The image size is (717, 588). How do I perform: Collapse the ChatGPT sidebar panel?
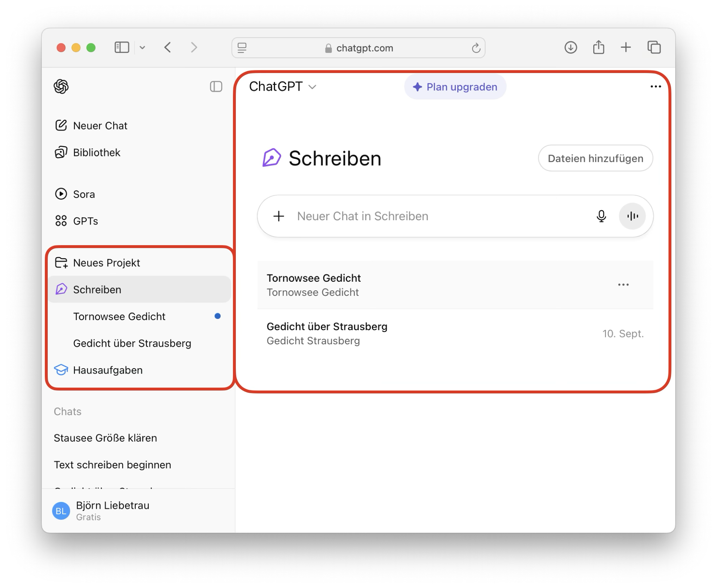pos(216,86)
